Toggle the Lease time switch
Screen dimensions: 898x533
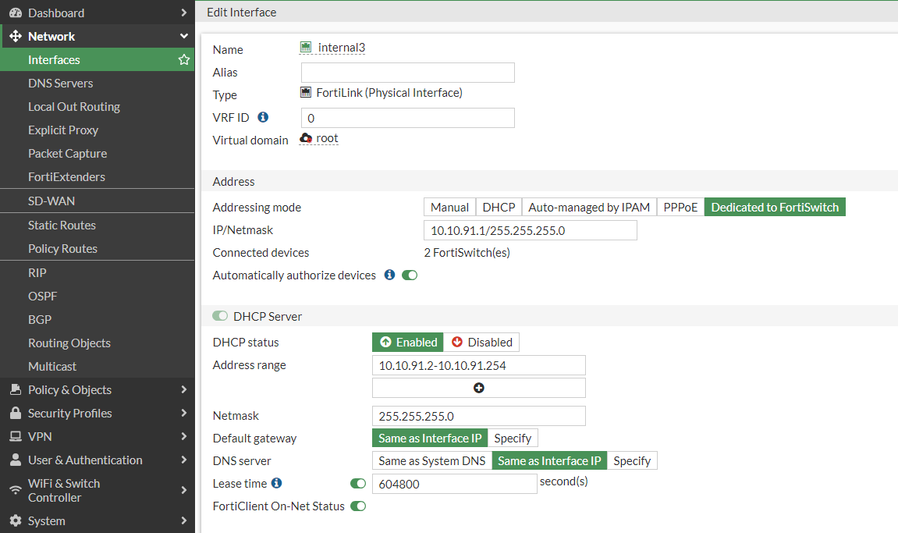click(358, 483)
